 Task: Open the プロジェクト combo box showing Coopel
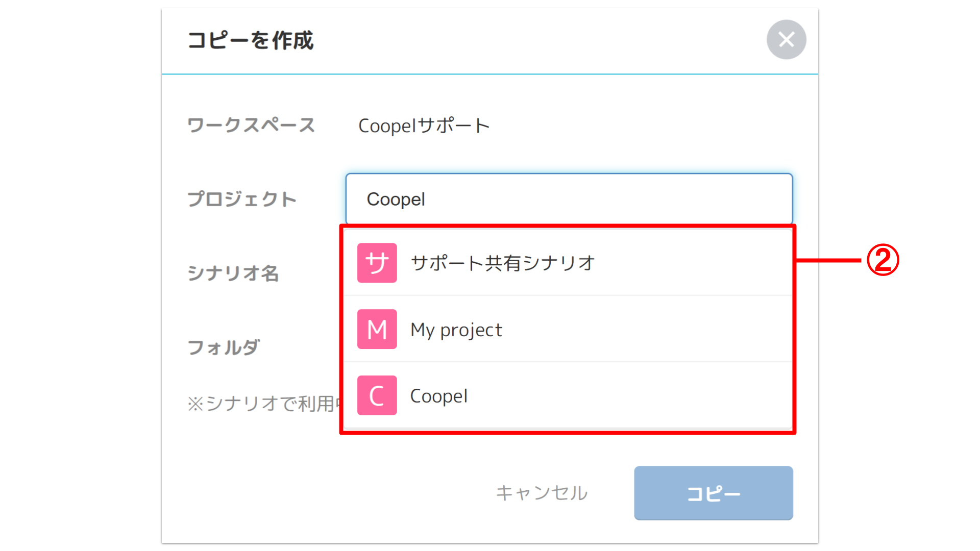tap(569, 199)
